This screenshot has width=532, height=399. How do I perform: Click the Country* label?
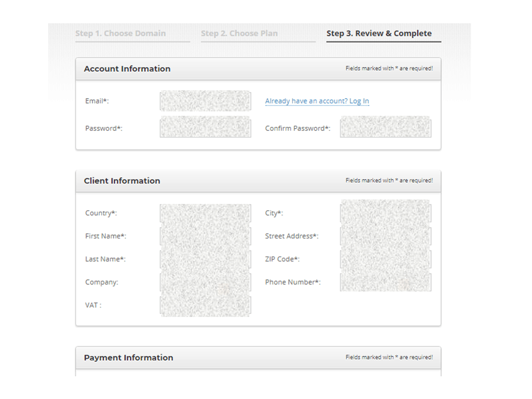[101, 213]
